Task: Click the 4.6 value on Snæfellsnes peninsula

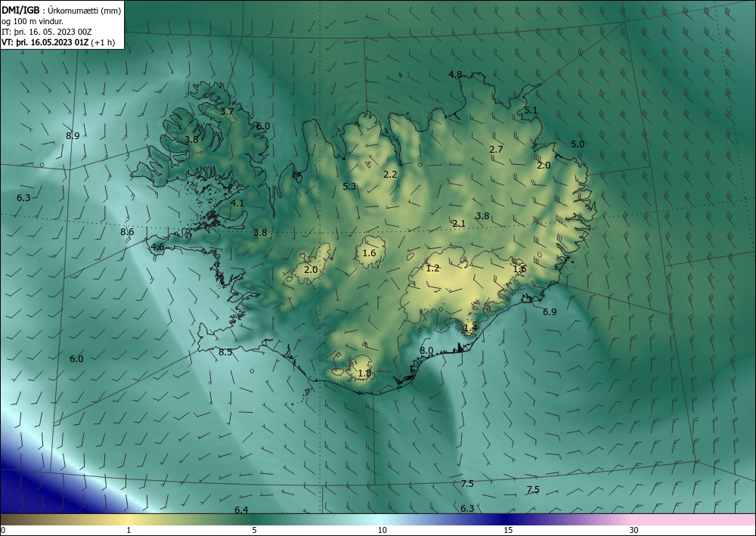Action: (x=158, y=247)
